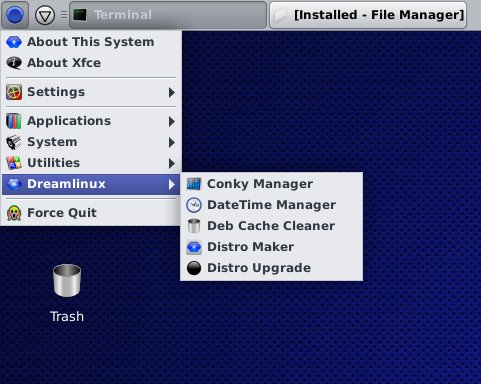481x384 pixels.
Task: Click the Utilities colorful icon
Action: (x=14, y=163)
